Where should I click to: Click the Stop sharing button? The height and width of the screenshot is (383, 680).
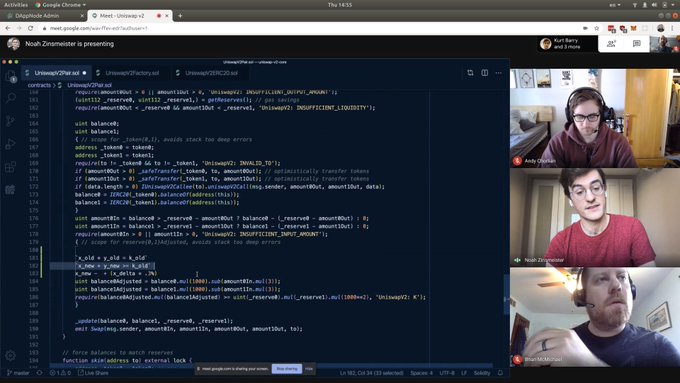coord(287,369)
